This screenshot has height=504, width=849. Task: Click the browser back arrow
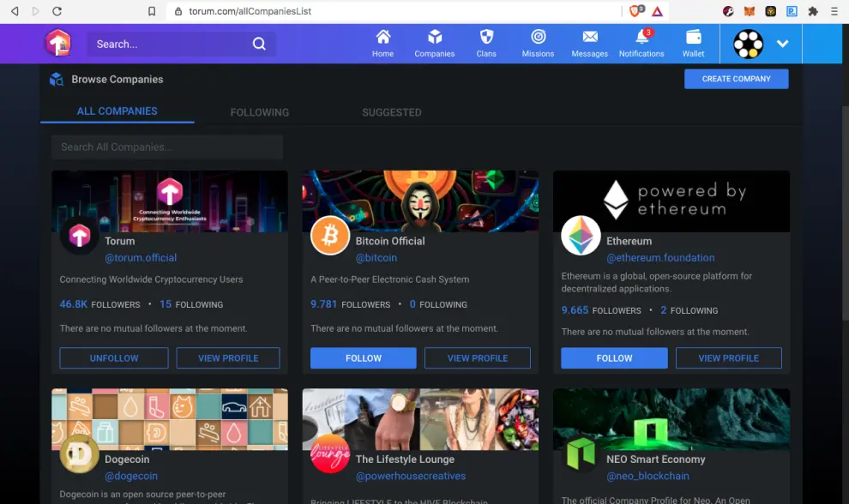pyautogui.click(x=15, y=11)
